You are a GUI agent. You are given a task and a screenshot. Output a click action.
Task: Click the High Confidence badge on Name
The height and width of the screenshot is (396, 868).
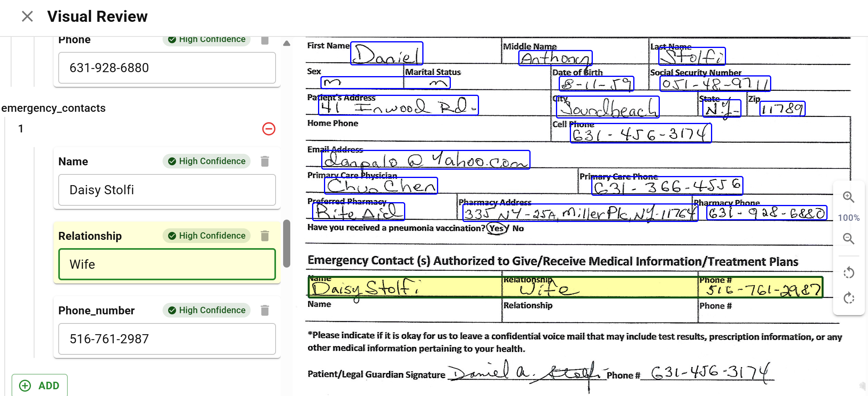(206, 161)
